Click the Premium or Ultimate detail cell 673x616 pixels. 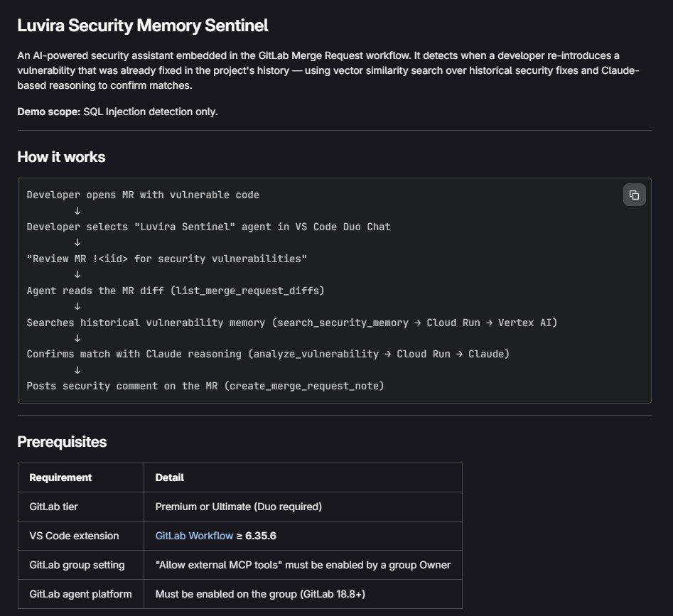click(x=238, y=507)
